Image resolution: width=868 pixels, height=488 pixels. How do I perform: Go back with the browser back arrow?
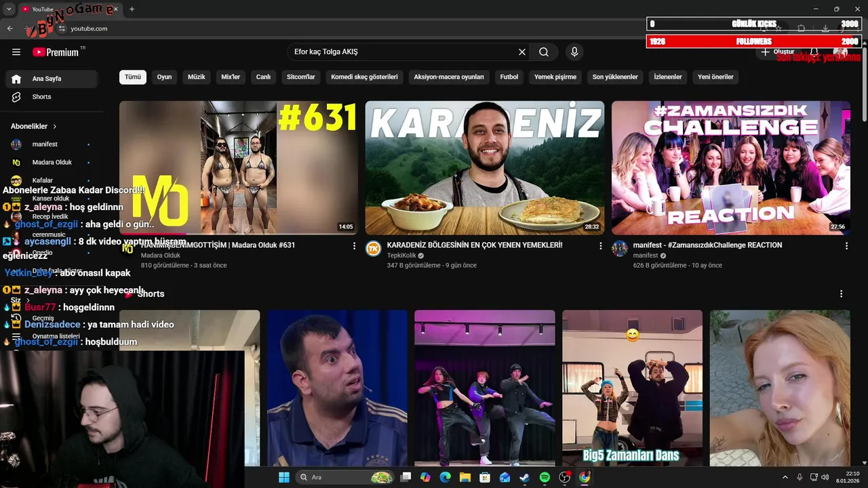[9, 28]
